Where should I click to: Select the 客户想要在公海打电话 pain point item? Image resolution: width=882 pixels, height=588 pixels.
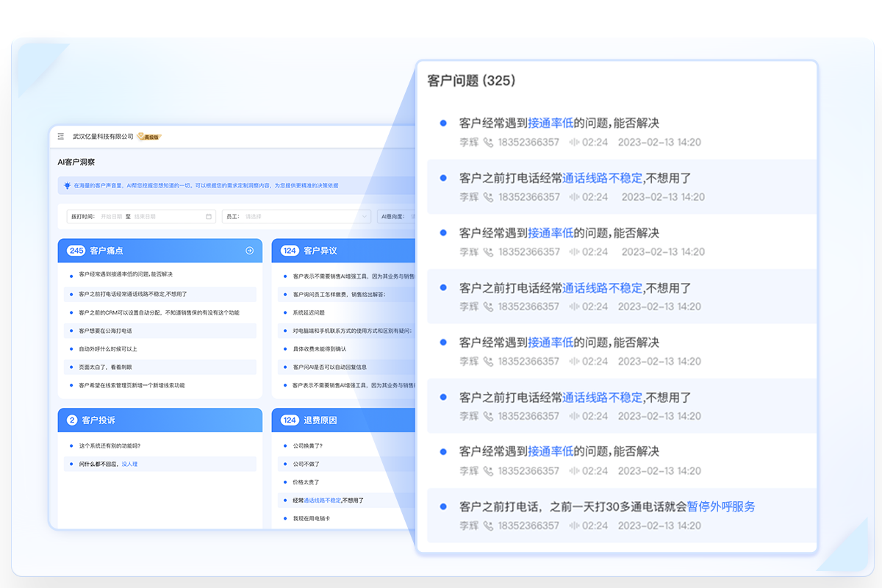tap(105, 331)
